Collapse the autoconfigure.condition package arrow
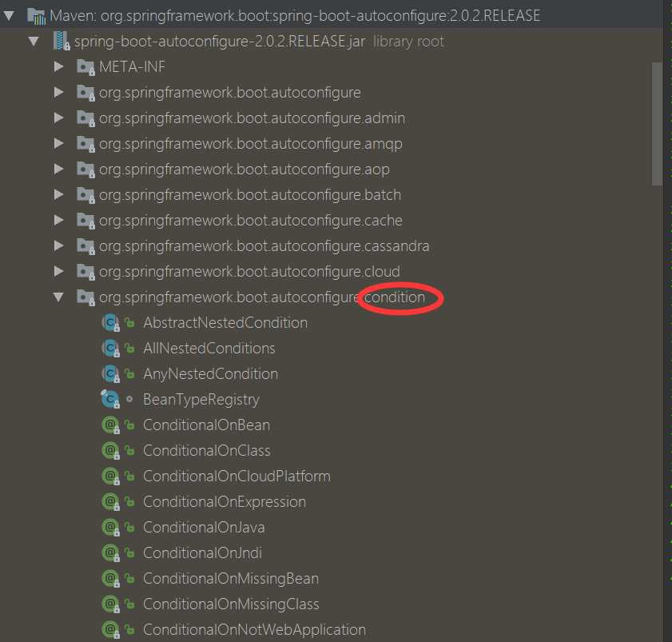 (58, 297)
